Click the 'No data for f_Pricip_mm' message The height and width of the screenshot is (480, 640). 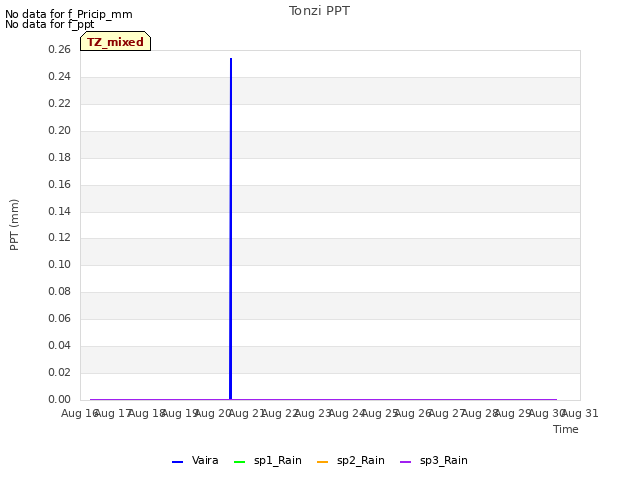pos(69,14)
